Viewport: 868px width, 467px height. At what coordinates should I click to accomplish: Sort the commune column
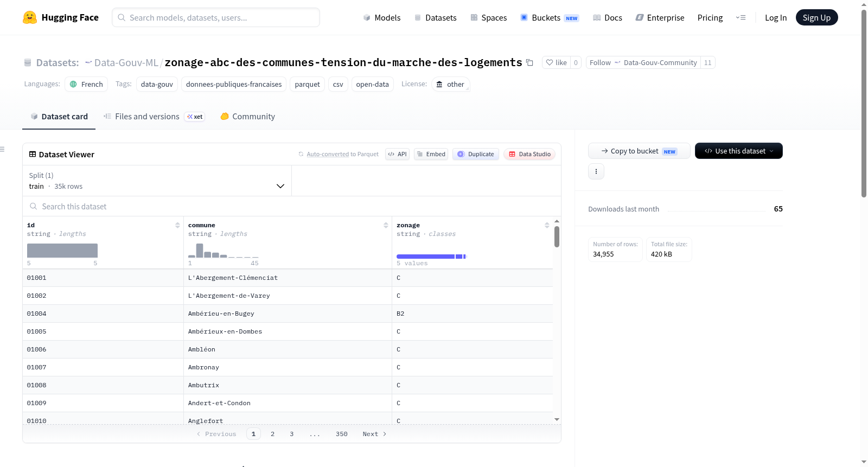386,225
